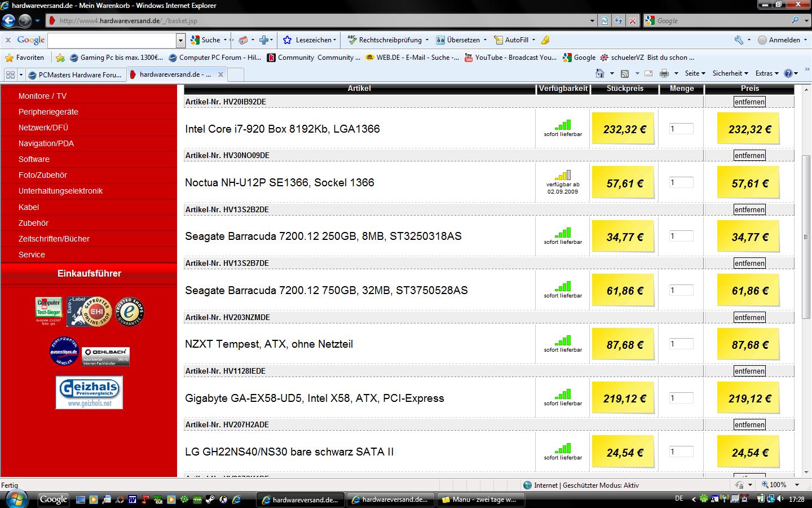
Task: Click the Oehlbach dealer badge
Action: coord(106,356)
